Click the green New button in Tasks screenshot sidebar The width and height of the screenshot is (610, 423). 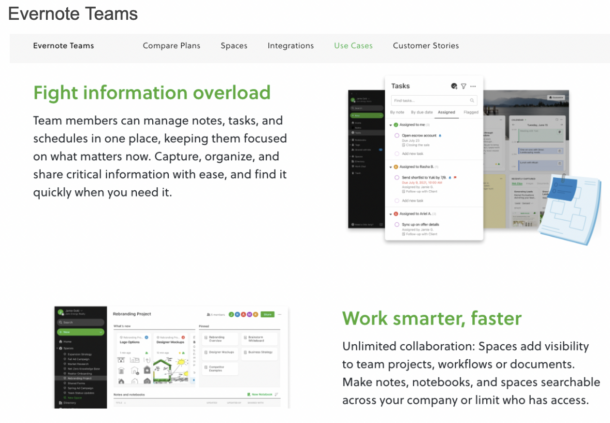tap(366, 116)
